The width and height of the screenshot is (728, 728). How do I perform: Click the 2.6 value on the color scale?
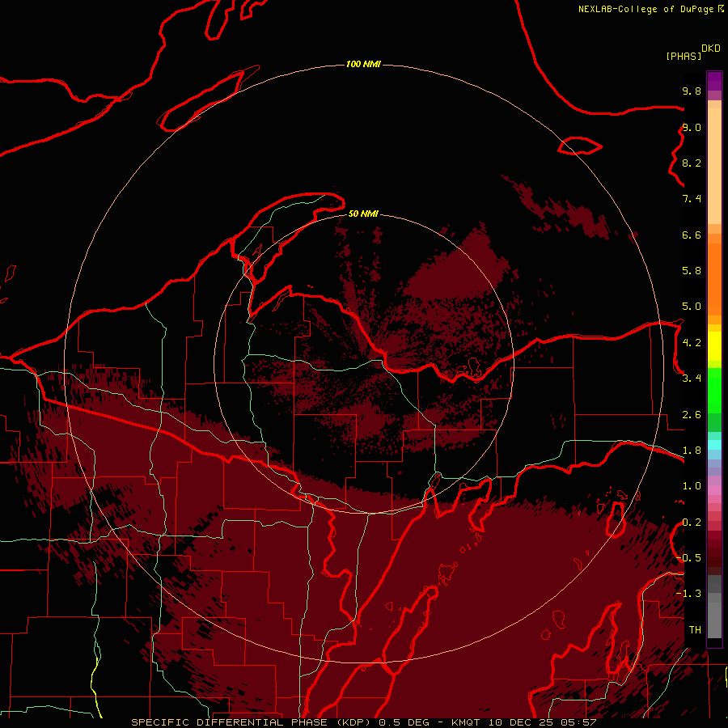click(692, 415)
